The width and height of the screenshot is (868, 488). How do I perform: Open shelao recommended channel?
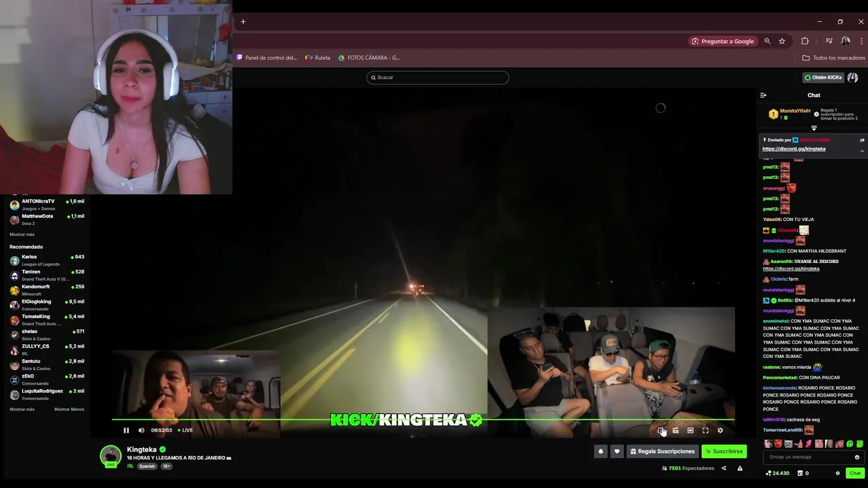(47, 335)
